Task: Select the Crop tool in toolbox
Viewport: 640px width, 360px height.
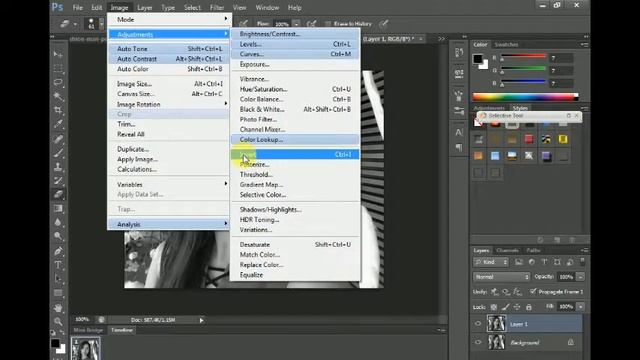Action: (x=58, y=110)
